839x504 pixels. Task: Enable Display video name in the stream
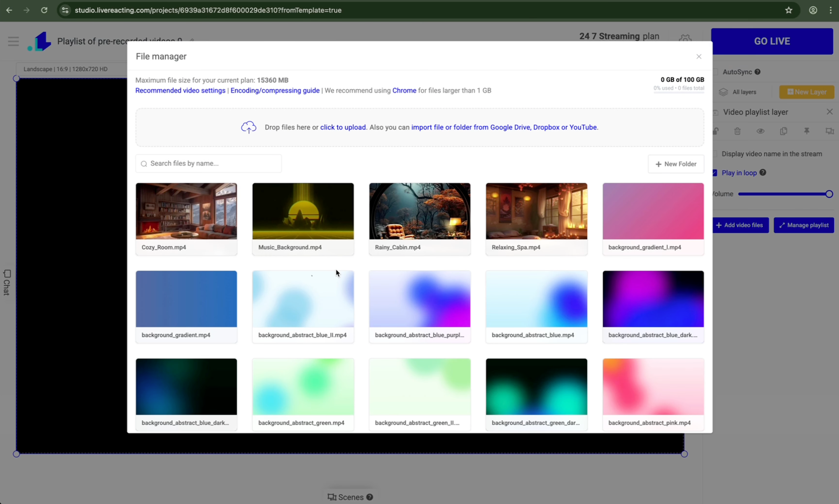click(x=715, y=154)
